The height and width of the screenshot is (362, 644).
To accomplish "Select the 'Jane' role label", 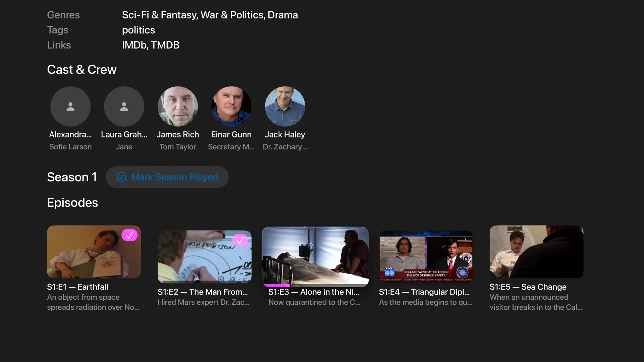I will [124, 147].
